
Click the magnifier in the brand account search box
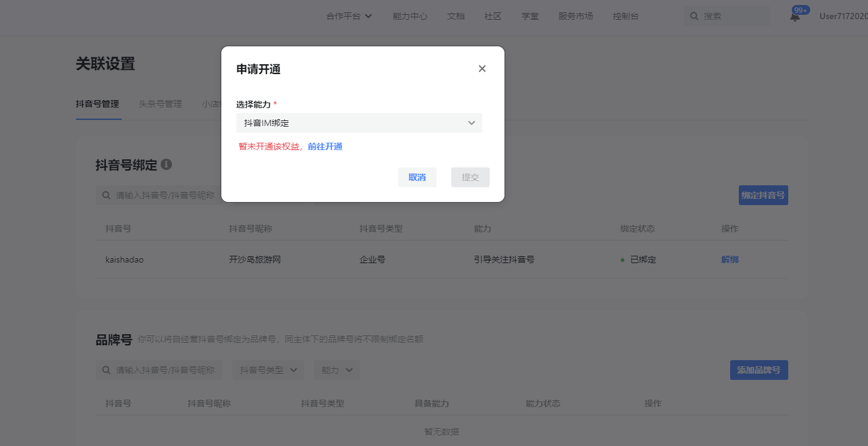click(106, 369)
